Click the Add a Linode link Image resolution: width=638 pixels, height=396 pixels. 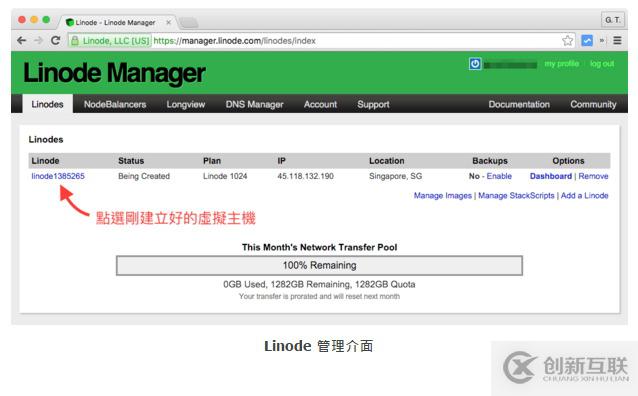(584, 195)
